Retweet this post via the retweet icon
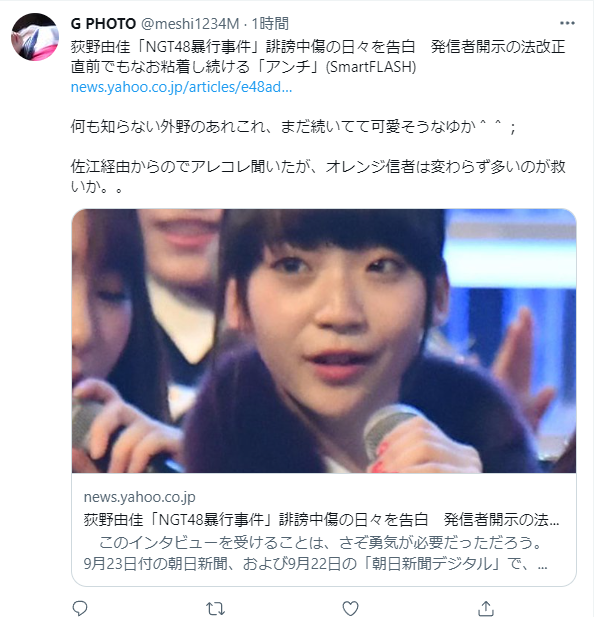 coord(215,608)
